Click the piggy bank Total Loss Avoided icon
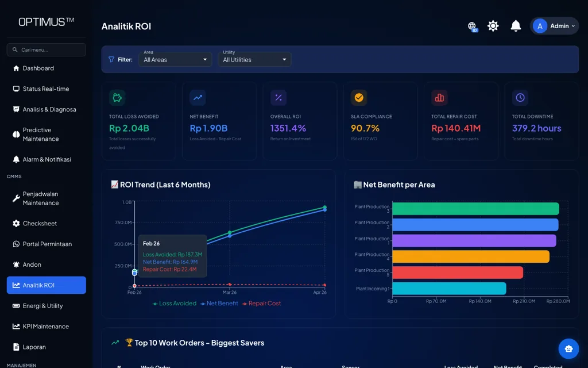Image resolution: width=588 pixels, height=368 pixels. point(117,98)
